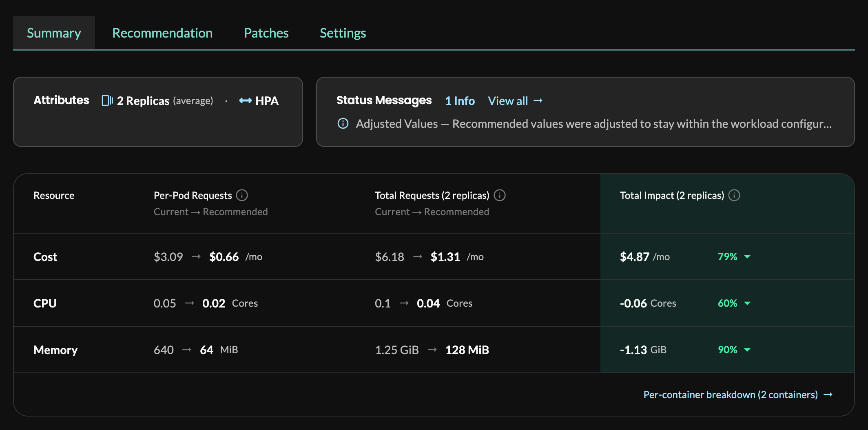
Task: Click info icon beside Per-Pod Requests
Action: click(x=242, y=195)
